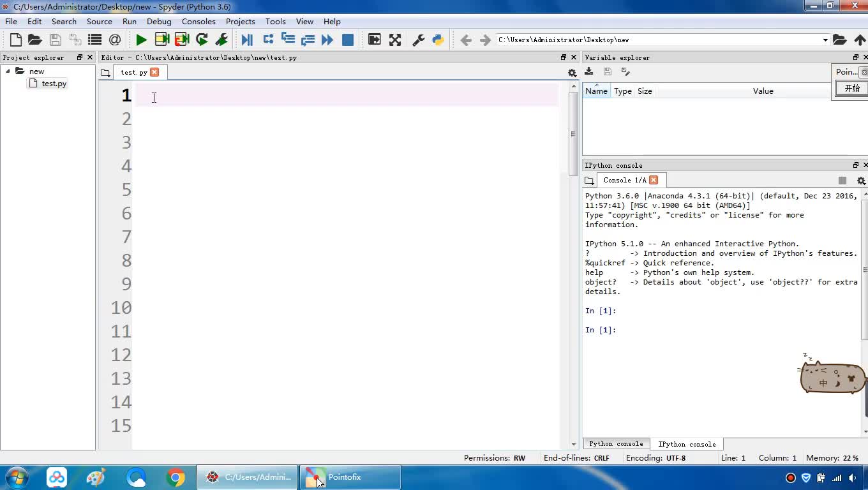Image resolution: width=868 pixels, height=490 pixels.
Task: Start debugging with the Debug file icon
Action: point(247,40)
